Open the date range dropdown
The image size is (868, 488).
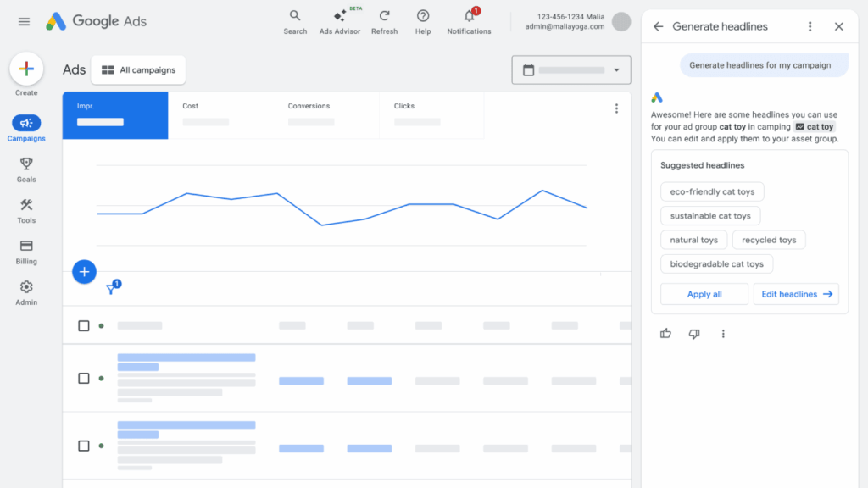pyautogui.click(x=570, y=69)
